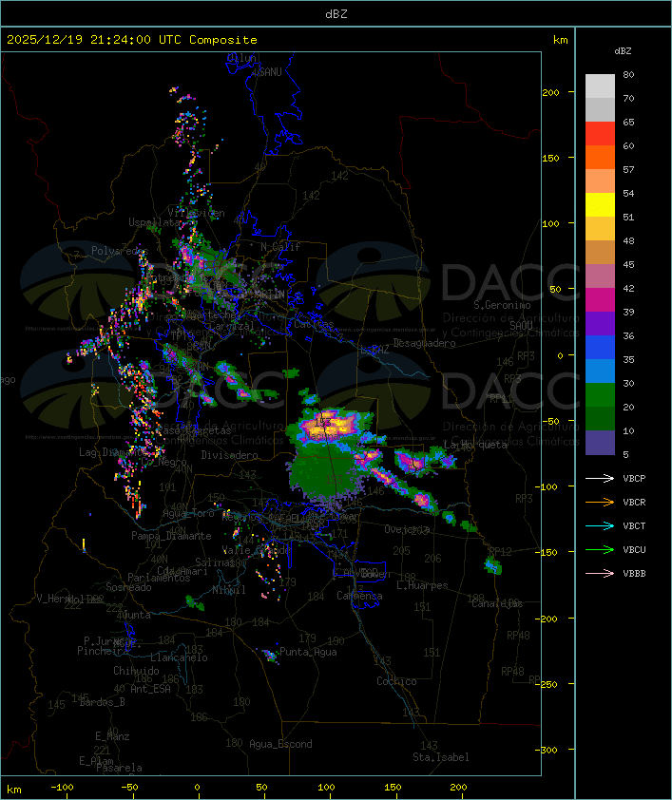
Task: Select the gray 70-65 dBZ swatch
Action: 600,109
